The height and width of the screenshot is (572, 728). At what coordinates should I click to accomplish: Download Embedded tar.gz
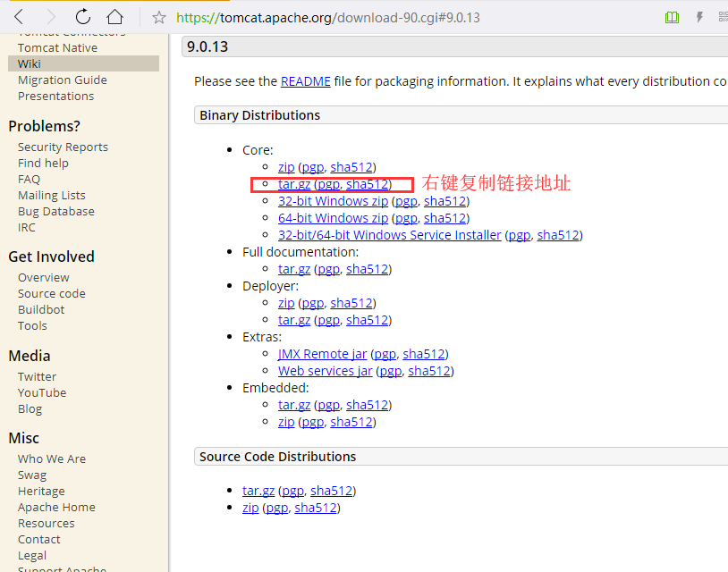coord(294,405)
